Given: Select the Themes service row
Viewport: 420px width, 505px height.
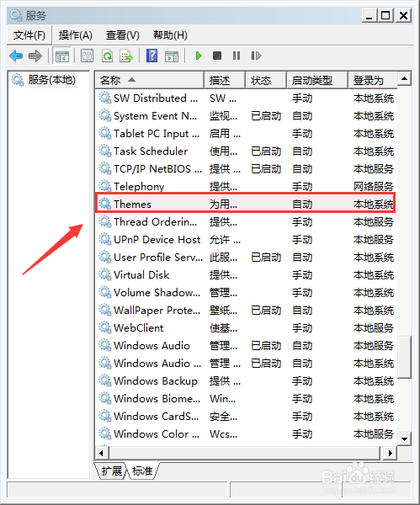Looking at the screenshot, I should point(246,204).
